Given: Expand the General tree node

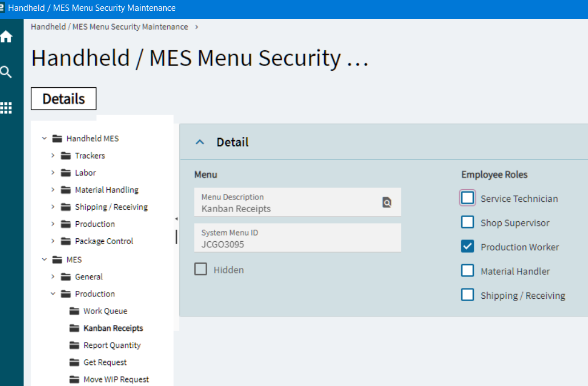Looking at the screenshot, I should [53, 277].
